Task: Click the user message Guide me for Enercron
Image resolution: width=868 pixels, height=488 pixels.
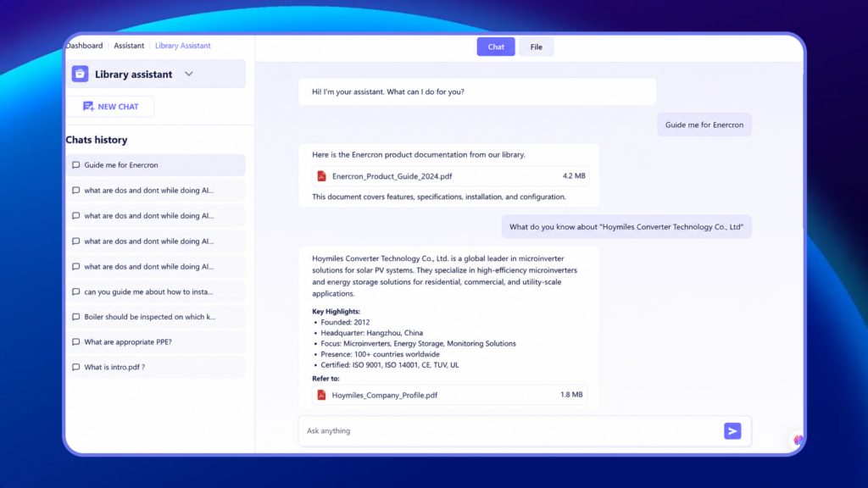Action: (x=704, y=125)
